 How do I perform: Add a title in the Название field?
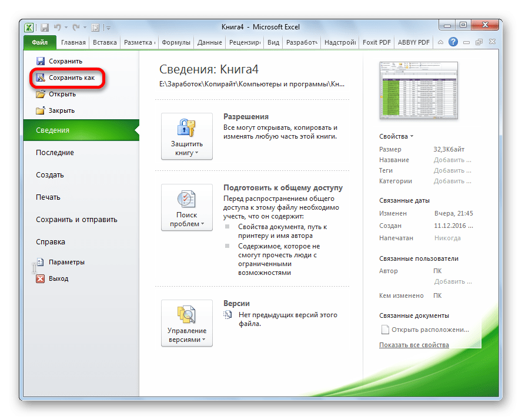[452, 160]
